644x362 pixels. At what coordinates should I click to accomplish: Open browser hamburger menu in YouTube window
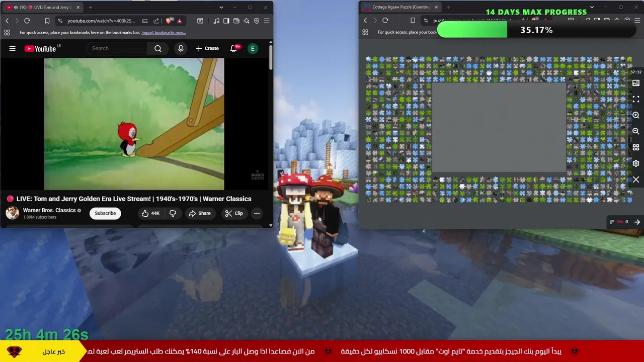(267, 21)
